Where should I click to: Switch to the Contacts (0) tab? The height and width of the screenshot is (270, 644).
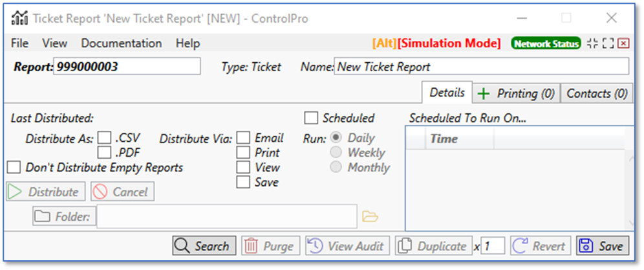(596, 93)
